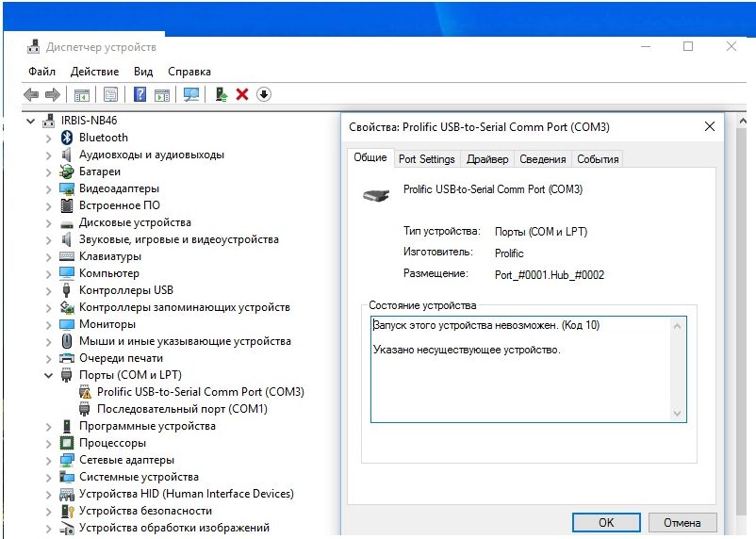This screenshot has height=539, width=756.
Task: Select the Компьютер tree item
Action: 109,273
